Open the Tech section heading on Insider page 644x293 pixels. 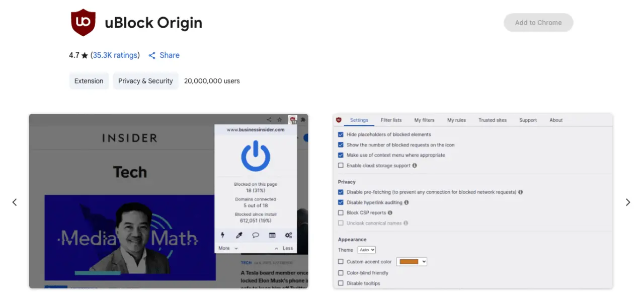tap(130, 172)
